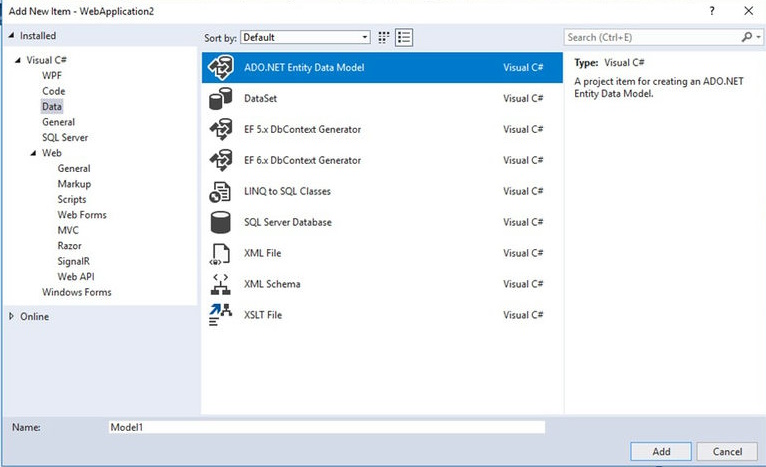The width and height of the screenshot is (766, 467).
Task: Switch to medium icons list view
Action: [x=404, y=38]
